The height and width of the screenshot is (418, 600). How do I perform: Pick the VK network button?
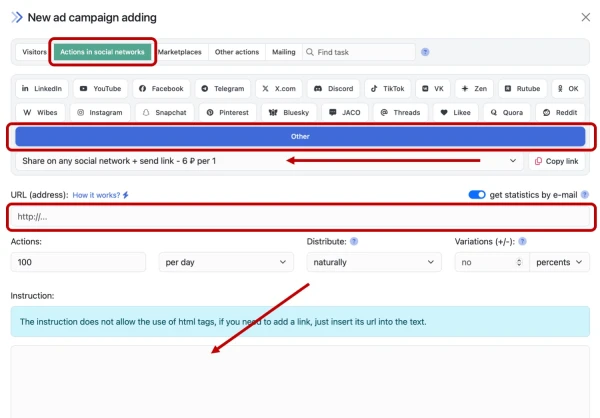(x=433, y=88)
